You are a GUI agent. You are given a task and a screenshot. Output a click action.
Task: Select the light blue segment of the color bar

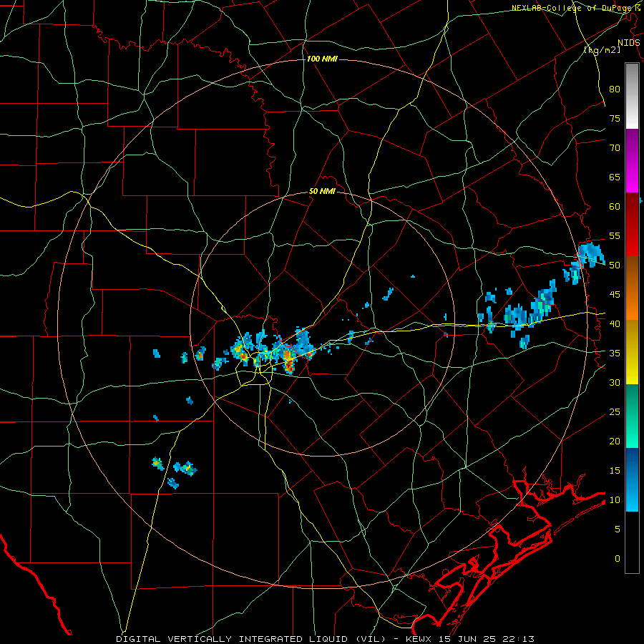tap(632, 479)
